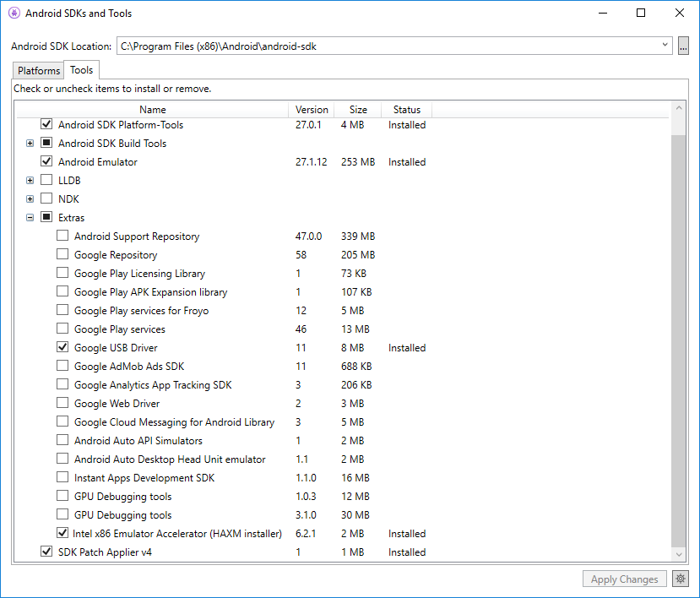Viewport: 700px width, 598px height.
Task: Check Google Analytics App Tracking SDK
Action: (62, 384)
